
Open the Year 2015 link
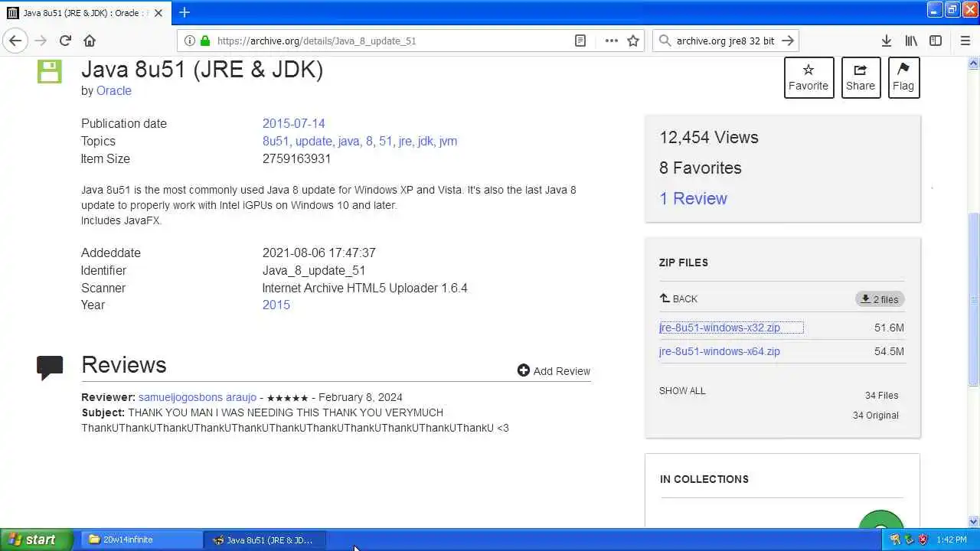[276, 305]
